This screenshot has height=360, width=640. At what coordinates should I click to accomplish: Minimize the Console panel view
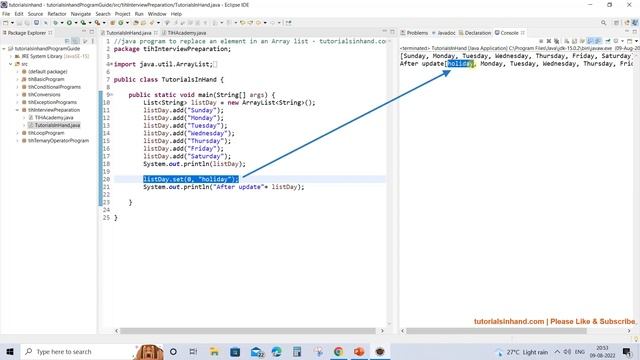[627, 32]
